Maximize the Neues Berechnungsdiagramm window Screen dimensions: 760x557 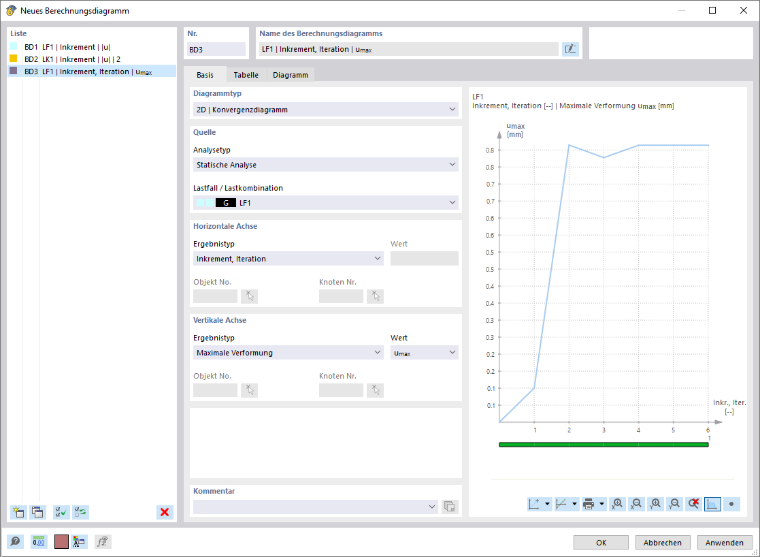712,10
